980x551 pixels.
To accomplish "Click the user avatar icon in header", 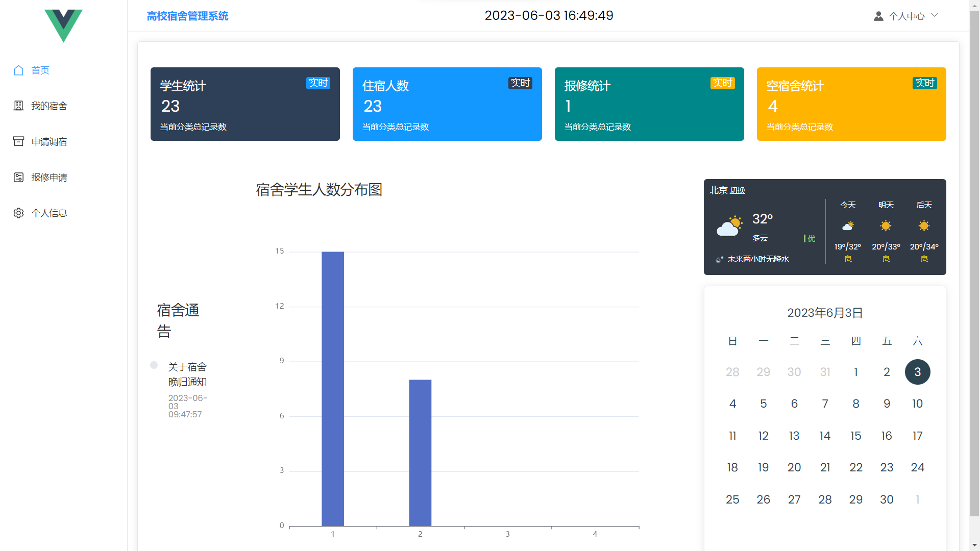I will pyautogui.click(x=878, y=16).
